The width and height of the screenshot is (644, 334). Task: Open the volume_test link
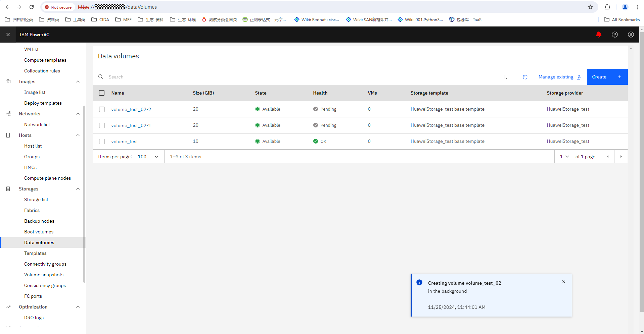125,142
